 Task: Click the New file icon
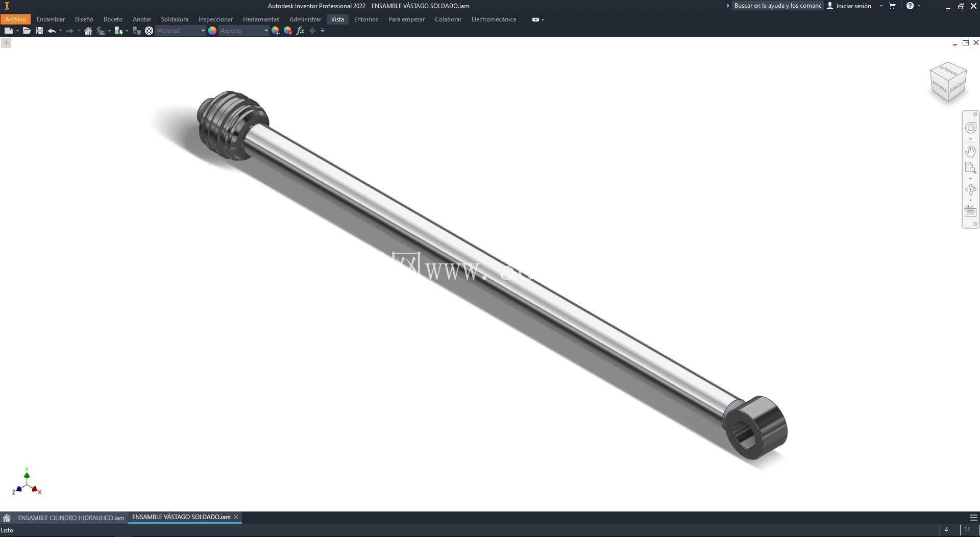[x=8, y=31]
